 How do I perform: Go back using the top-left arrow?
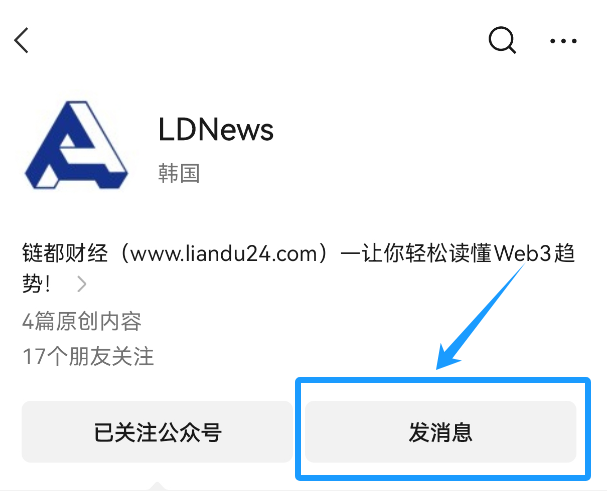[21, 40]
